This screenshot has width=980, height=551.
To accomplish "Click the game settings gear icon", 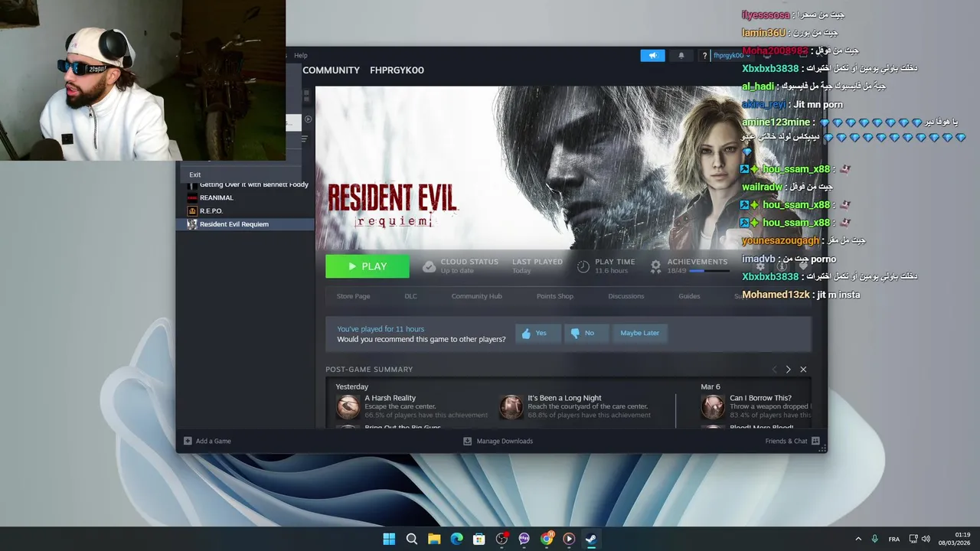I will point(760,266).
